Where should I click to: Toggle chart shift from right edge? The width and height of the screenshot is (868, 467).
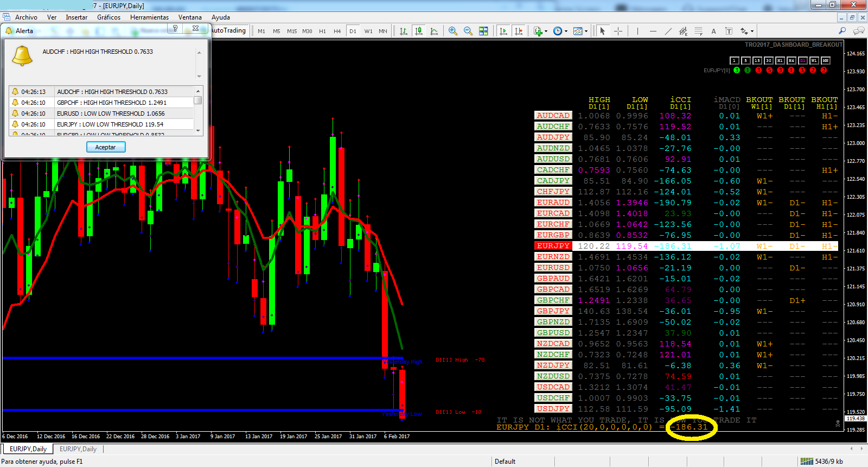click(x=519, y=31)
